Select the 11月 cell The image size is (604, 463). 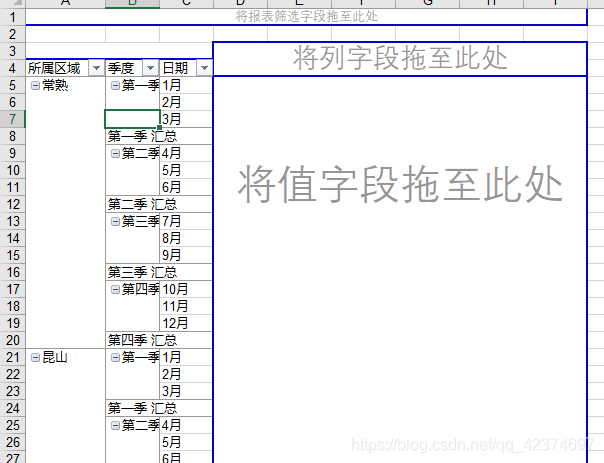[x=186, y=306]
